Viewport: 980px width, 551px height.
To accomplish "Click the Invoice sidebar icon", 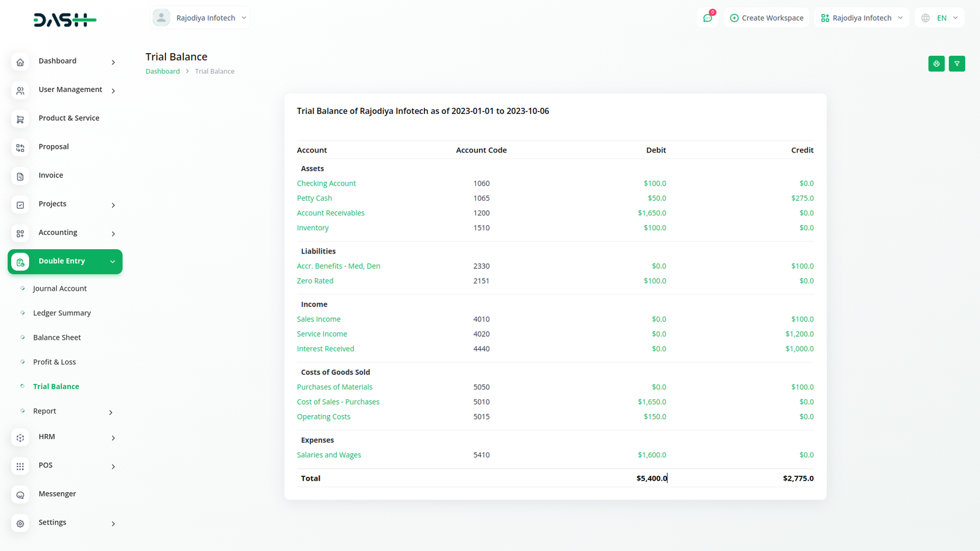I will (x=20, y=176).
